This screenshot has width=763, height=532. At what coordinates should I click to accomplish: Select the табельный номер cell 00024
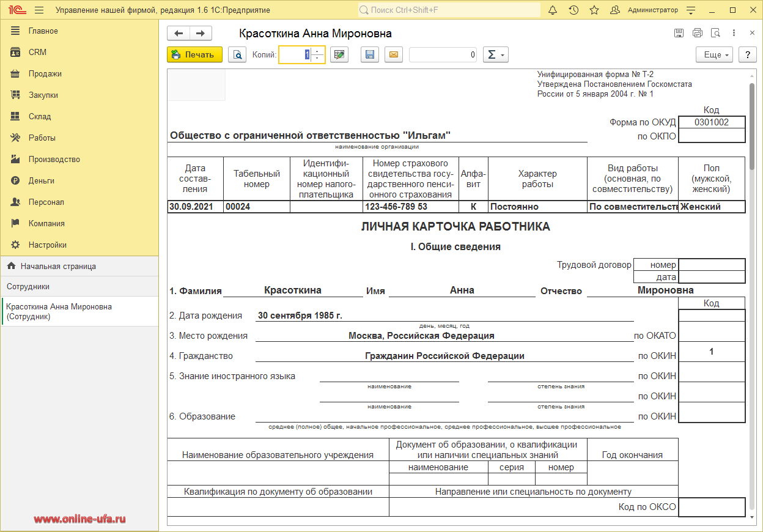point(257,207)
